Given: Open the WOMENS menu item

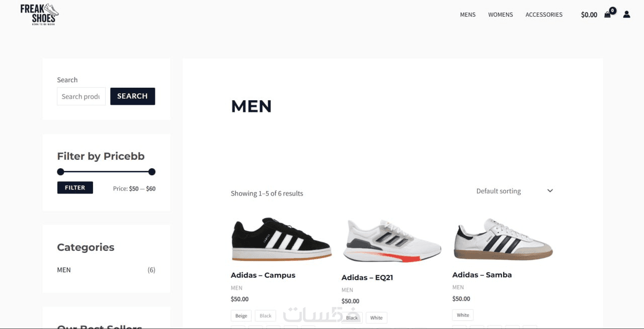Looking at the screenshot, I should (501, 15).
